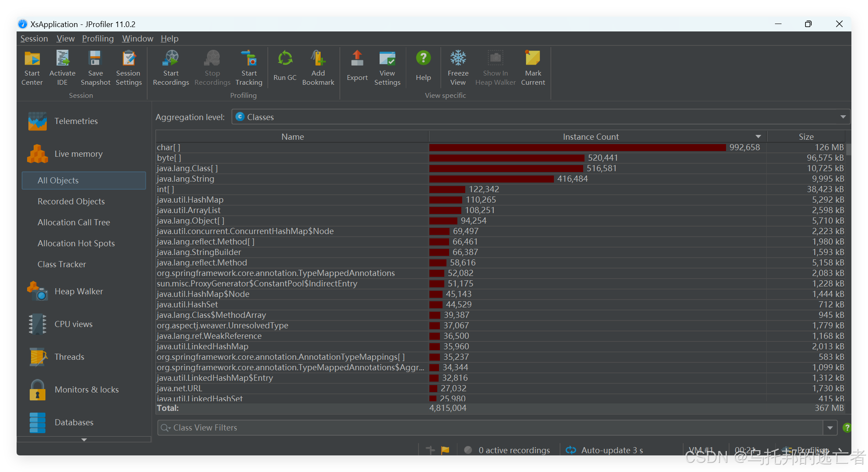The image size is (868, 472).
Task: Expand sidebar bottom scroll arrow
Action: 84,440
